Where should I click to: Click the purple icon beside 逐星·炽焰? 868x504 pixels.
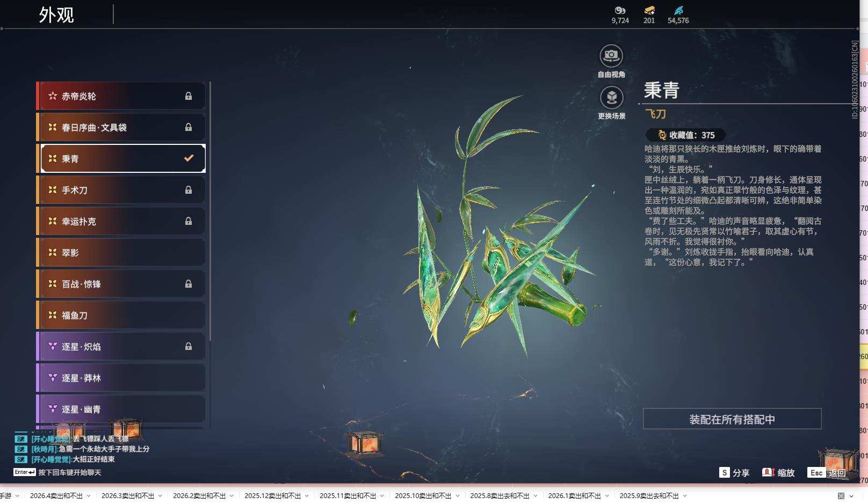pyautogui.click(x=52, y=346)
